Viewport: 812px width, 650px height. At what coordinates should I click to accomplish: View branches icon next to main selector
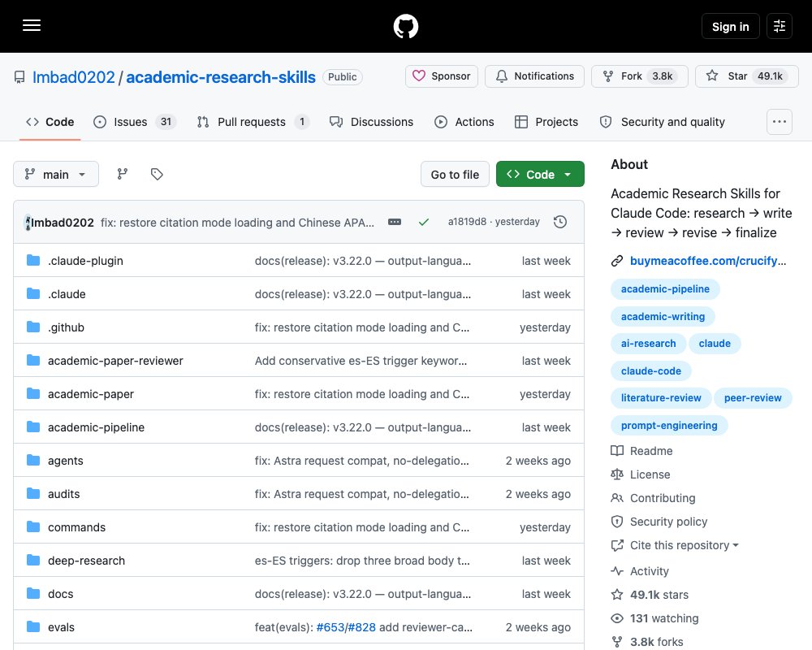123,174
